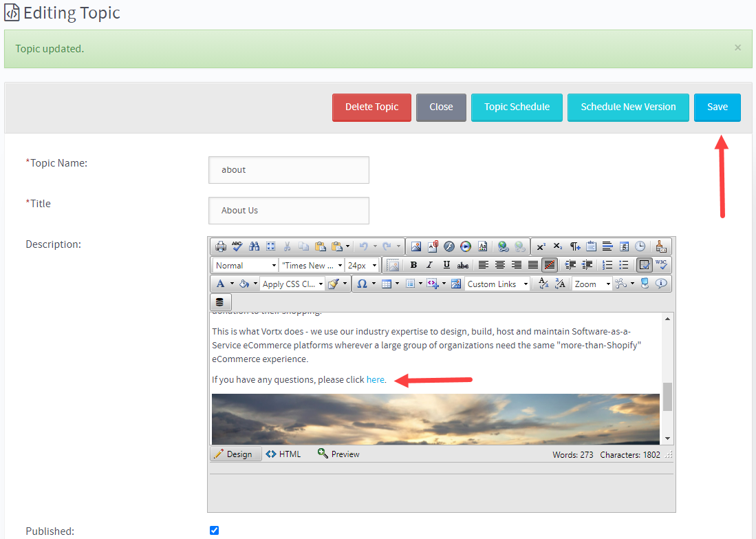Open the Times New Roman font dropdown
Image resolution: width=756 pixels, height=539 pixels.
point(311,264)
